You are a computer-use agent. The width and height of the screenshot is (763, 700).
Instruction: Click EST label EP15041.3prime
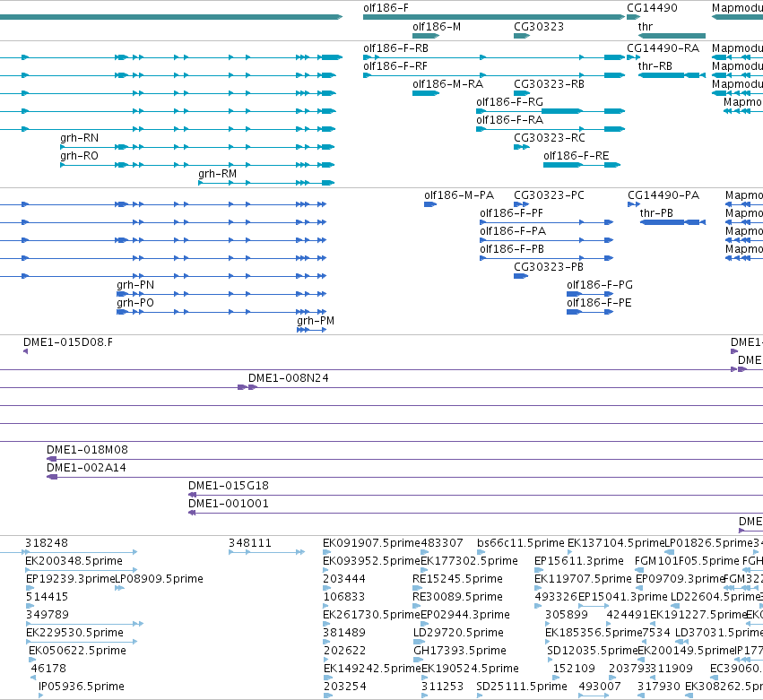622,597
